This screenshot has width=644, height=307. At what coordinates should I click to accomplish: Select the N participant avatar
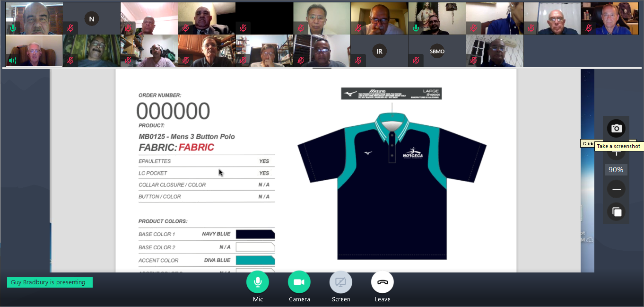pyautogui.click(x=91, y=19)
